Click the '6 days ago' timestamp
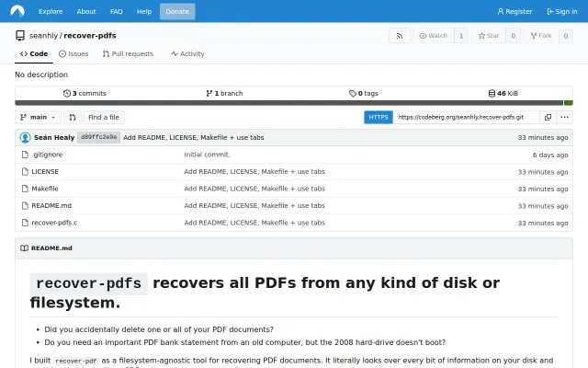Viewport: 588px width, 368px height. click(x=550, y=155)
